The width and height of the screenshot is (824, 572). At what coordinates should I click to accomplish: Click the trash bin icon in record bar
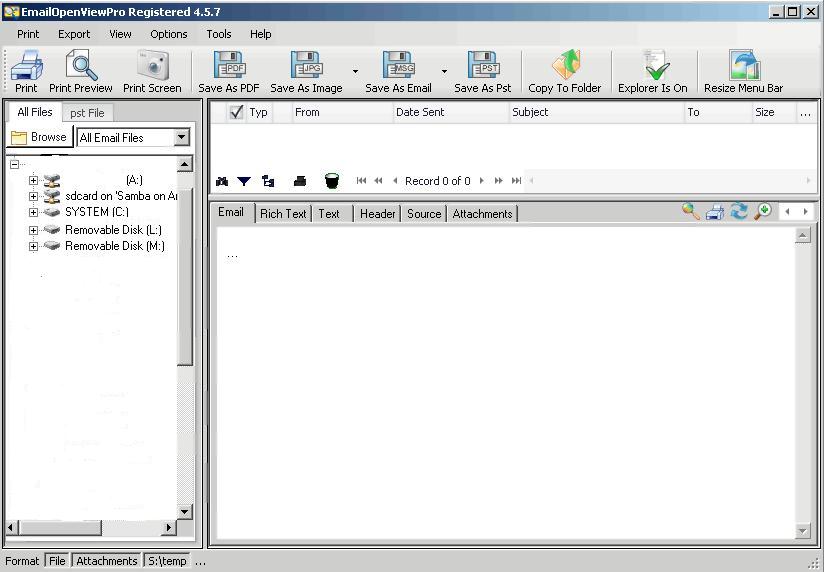pos(332,181)
